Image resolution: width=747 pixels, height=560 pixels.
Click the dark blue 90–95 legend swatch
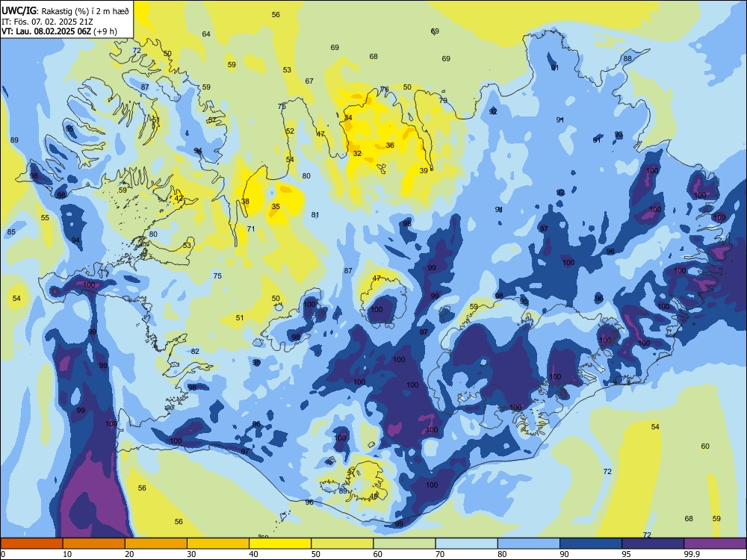click(x=591, y=544)
